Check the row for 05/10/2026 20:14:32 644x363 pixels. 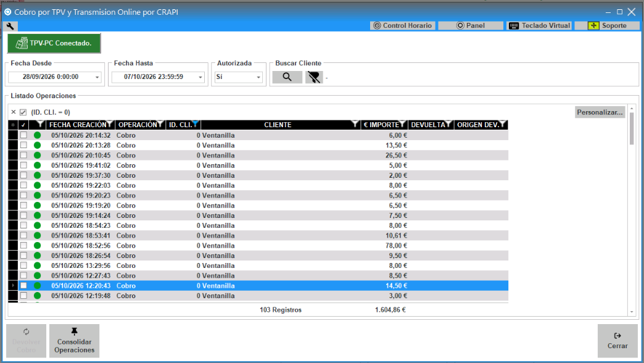pos(24,135)
